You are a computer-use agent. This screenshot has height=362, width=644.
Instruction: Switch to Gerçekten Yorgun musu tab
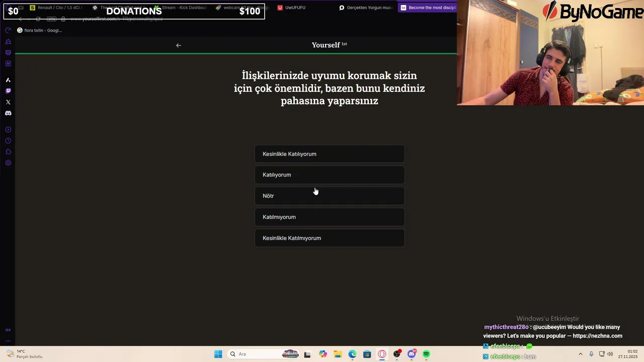pyautogui.click(x=366, y=8)
